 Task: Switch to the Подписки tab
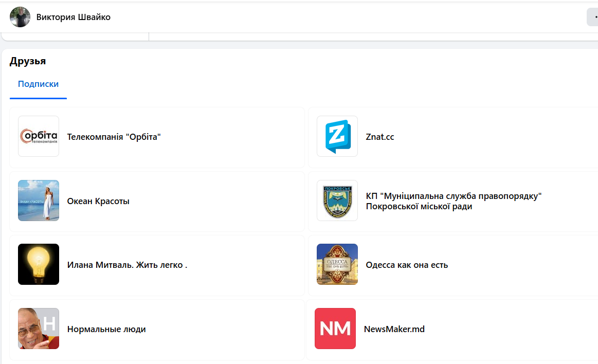38,84
